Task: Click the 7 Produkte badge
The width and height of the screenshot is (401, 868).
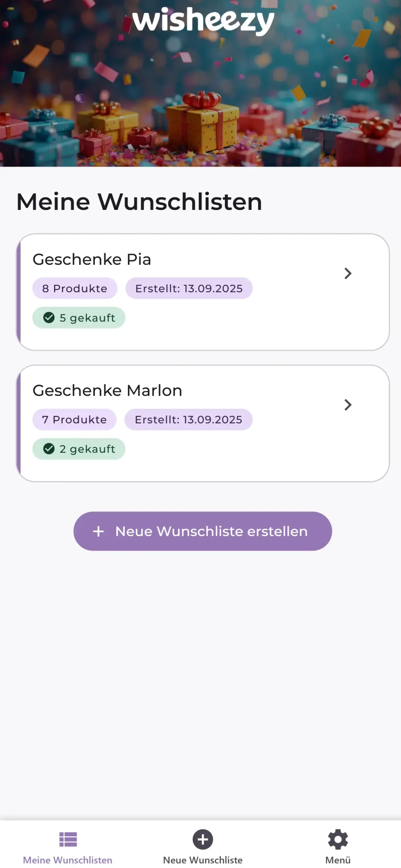Action: click(74, 419)
